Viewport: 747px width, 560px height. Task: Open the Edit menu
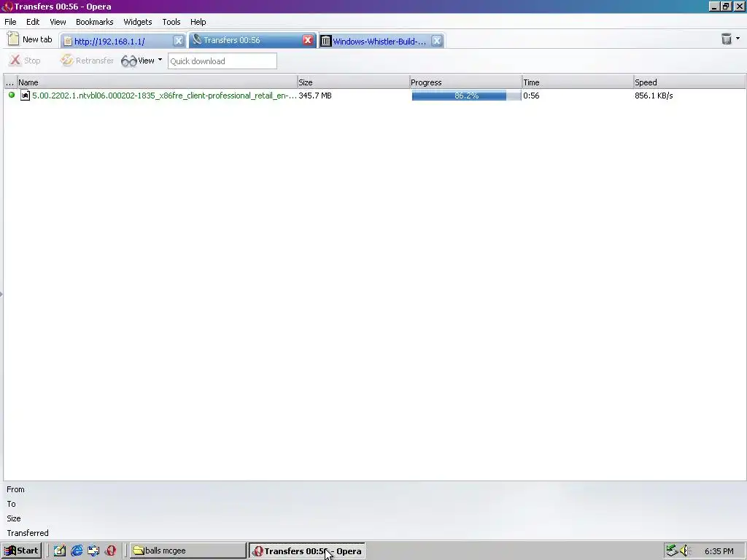pyautogui.click(x=33, y=22)
